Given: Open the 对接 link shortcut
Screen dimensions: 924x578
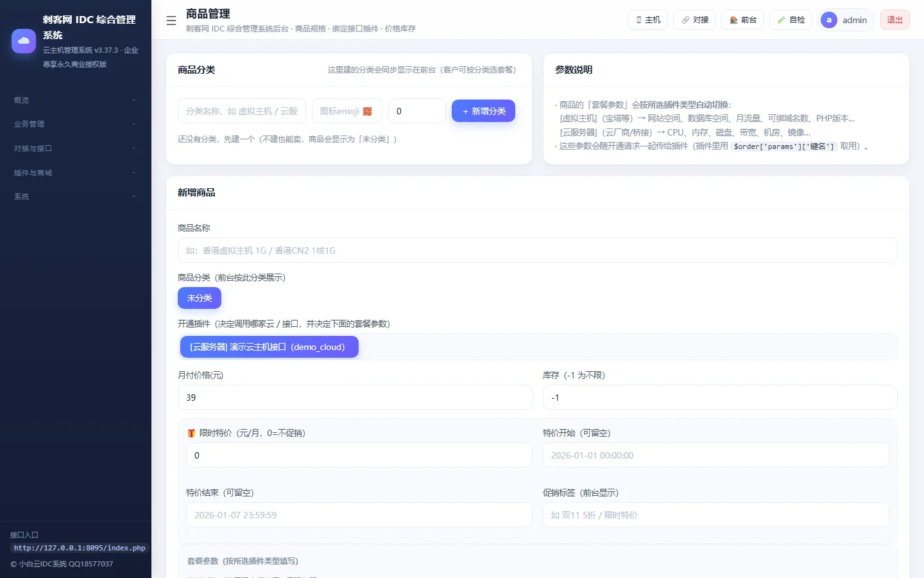Looking at the screenshot, I should point(695,20).
